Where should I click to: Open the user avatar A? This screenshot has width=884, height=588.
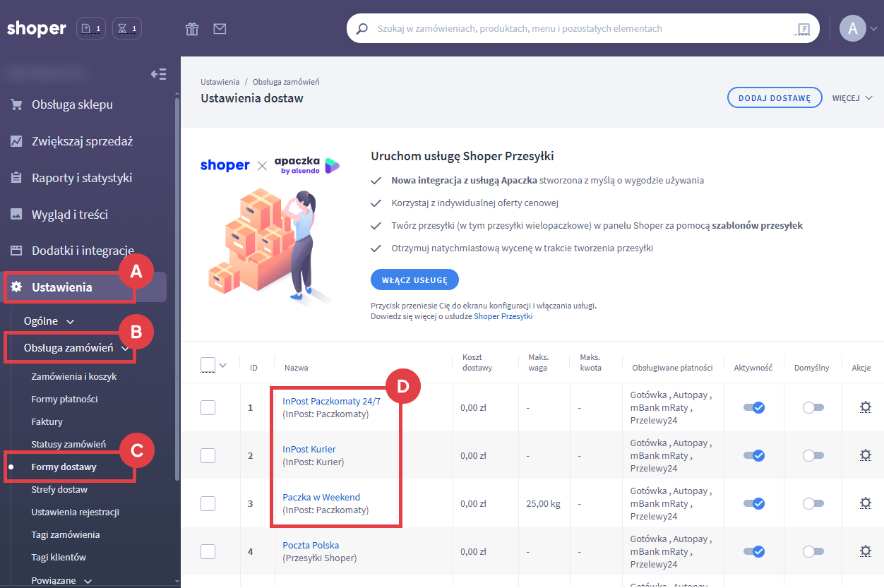852,28
